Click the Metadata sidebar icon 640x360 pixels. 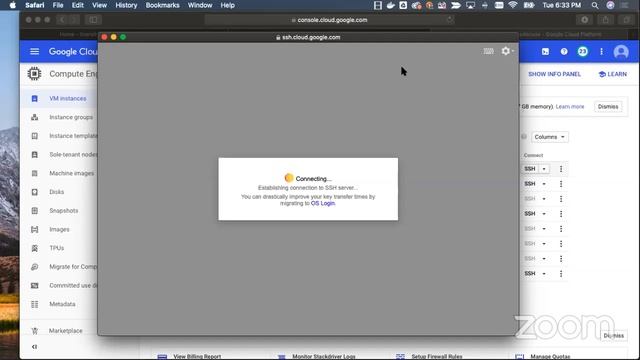(35, 304)
